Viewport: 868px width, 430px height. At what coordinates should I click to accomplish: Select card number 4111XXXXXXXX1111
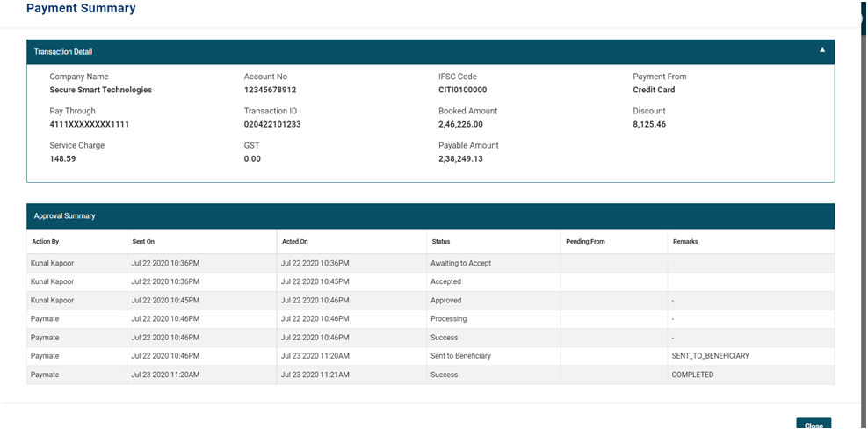tap(89, 124)
